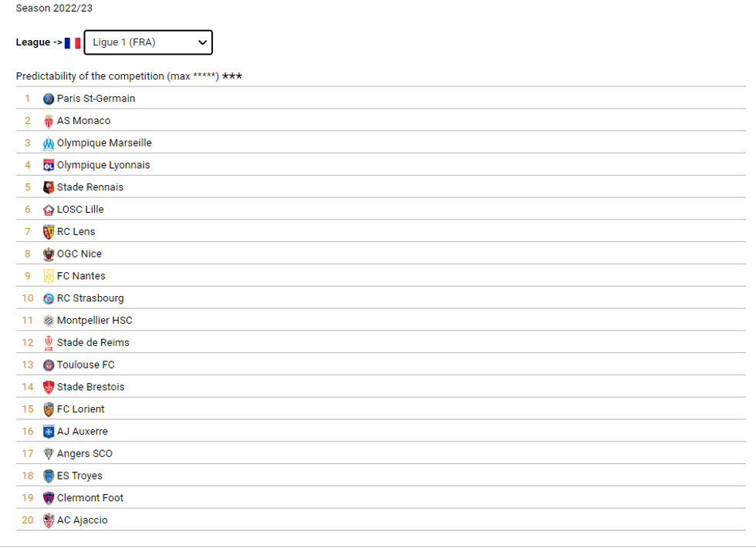756x548 pixels.
Task: Select the Clermont Foot row
Action: (x=90, y=498)
